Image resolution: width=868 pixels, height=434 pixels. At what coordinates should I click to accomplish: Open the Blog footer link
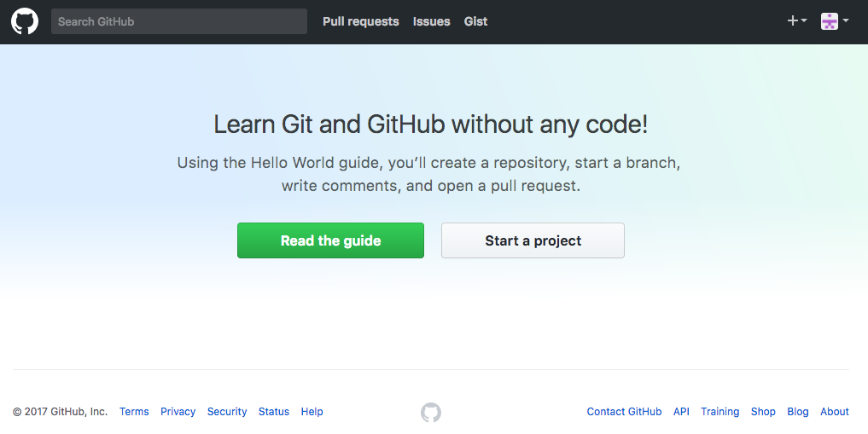(x=798, y=411)
